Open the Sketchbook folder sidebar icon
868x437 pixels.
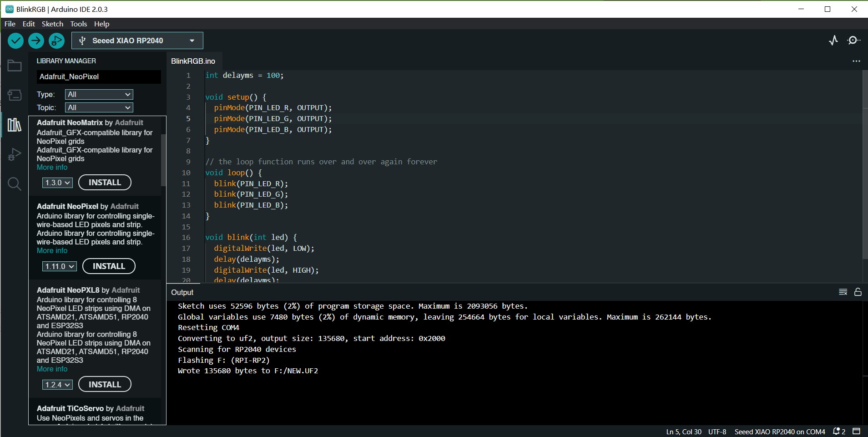[15, 66]
